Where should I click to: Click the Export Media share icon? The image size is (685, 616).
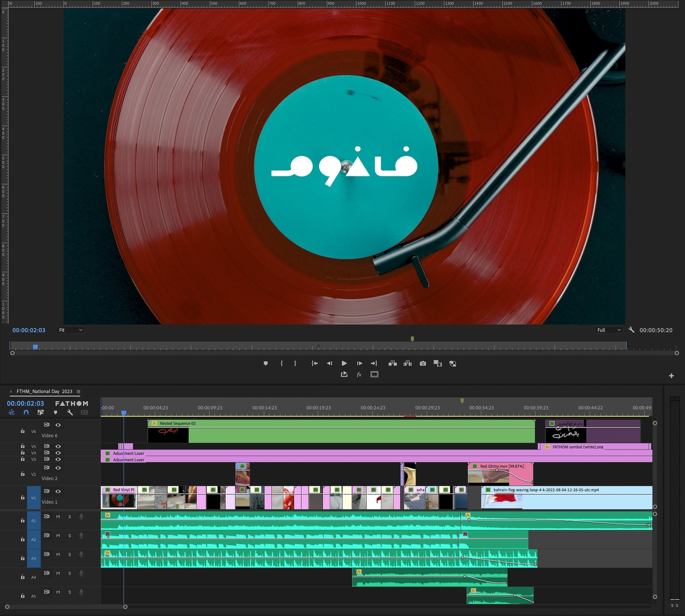pos(344,374)
